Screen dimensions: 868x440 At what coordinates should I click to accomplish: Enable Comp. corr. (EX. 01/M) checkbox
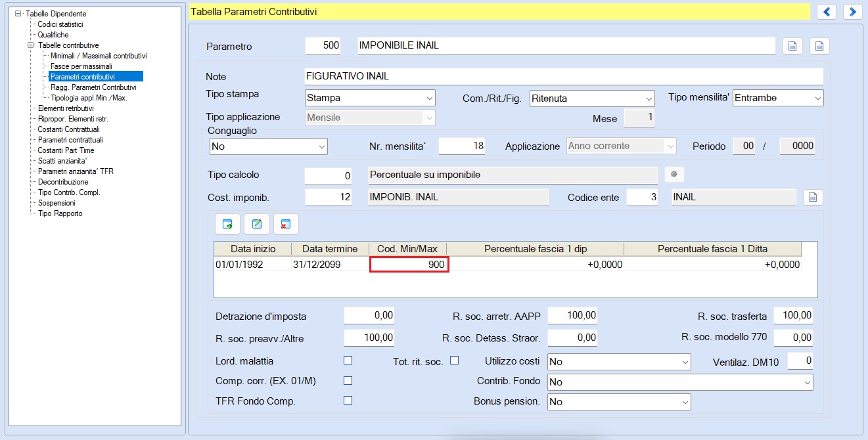tap(348, 381)
